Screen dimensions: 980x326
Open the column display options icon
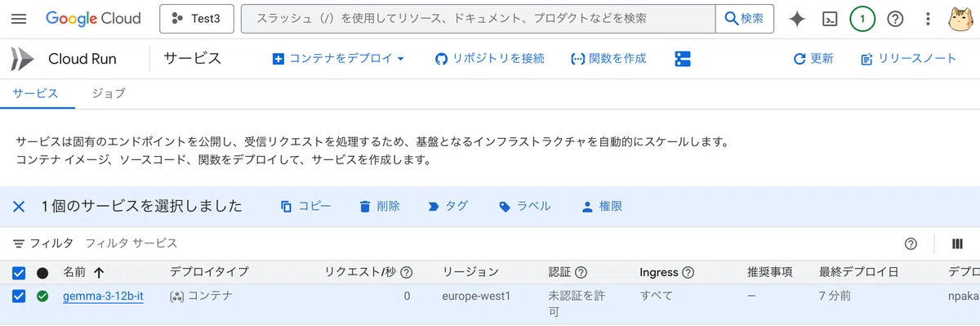[957, 243]
